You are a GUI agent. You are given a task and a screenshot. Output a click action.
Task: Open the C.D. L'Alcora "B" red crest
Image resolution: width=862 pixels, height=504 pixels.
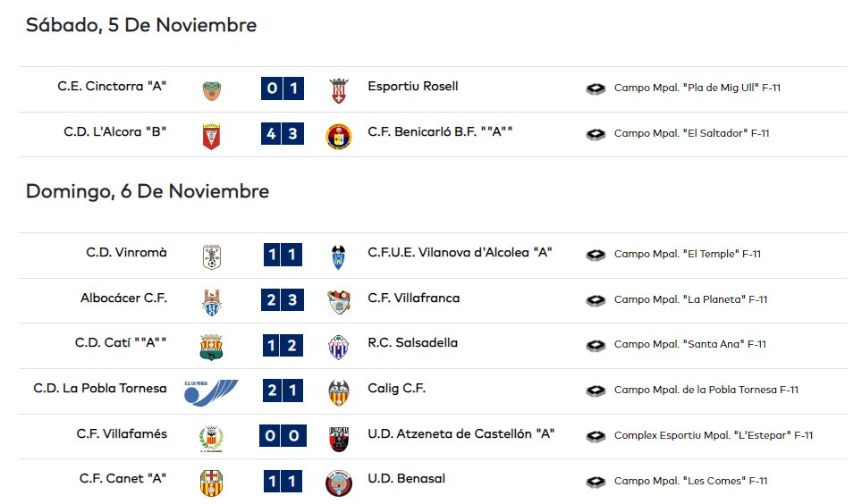click(x=212, y=137)
